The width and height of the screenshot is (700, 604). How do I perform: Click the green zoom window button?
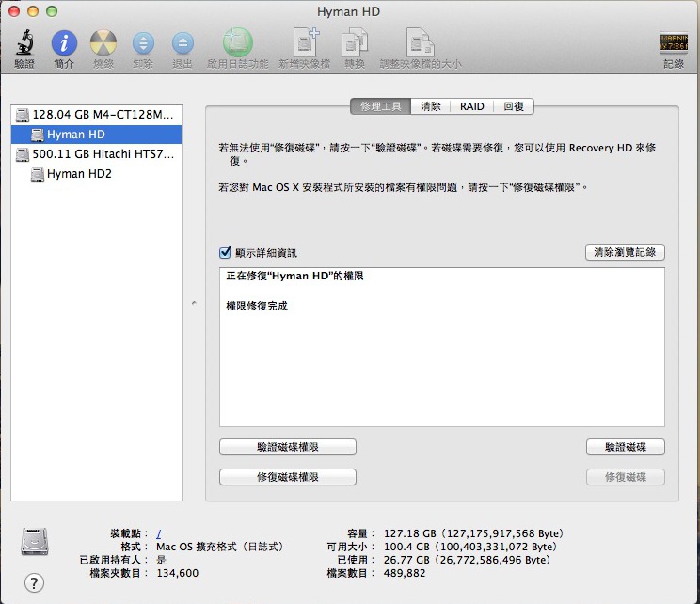pos(52,11)
